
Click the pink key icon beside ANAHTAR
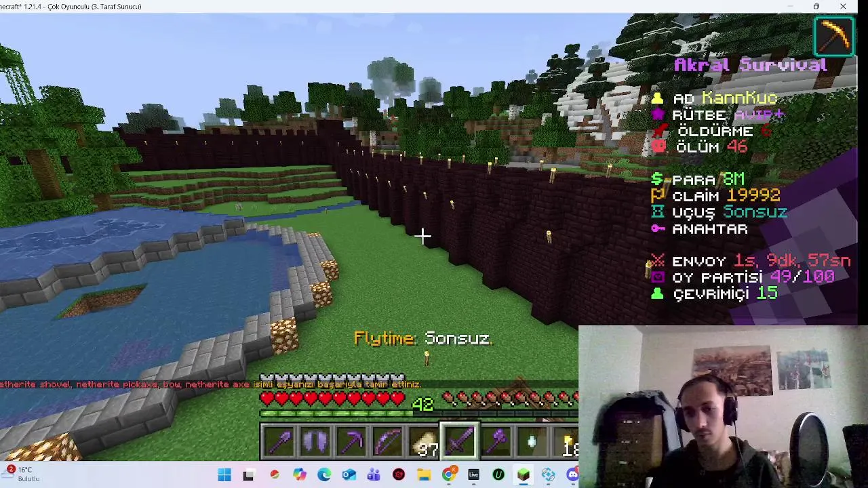[x=658, y=229]
